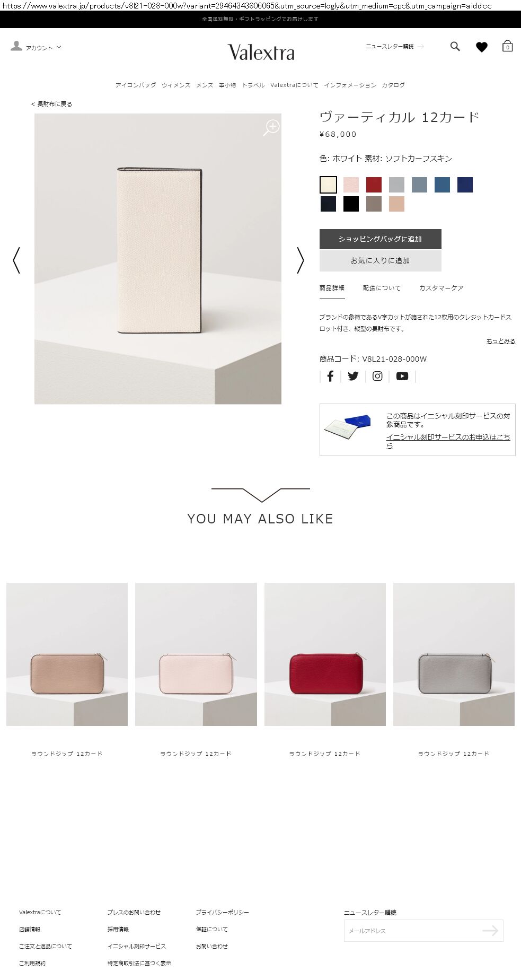Expand description with もっとみる
521x980 pixels.
click(x=501, y=341)
